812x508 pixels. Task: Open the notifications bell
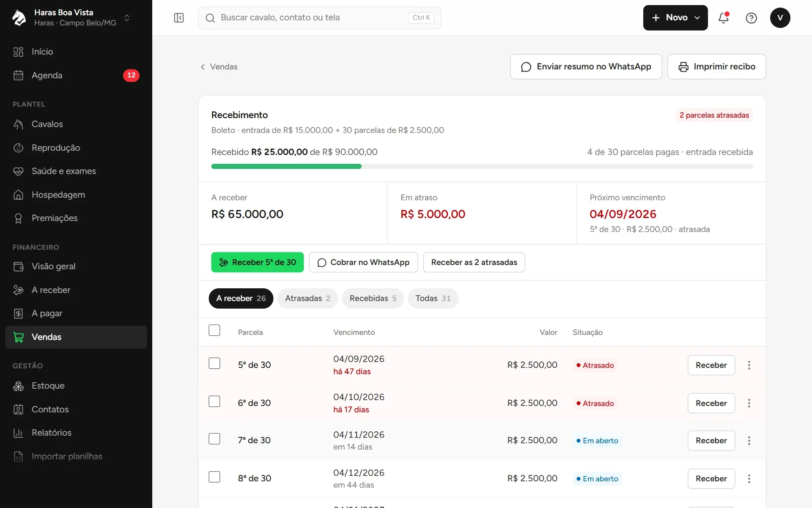click(724, 18)
